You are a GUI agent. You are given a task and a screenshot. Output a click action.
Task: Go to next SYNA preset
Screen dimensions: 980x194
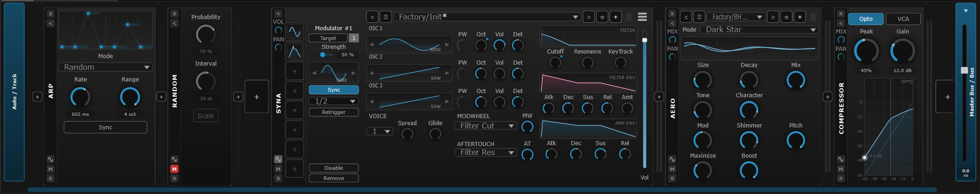(x=589, y=17)
